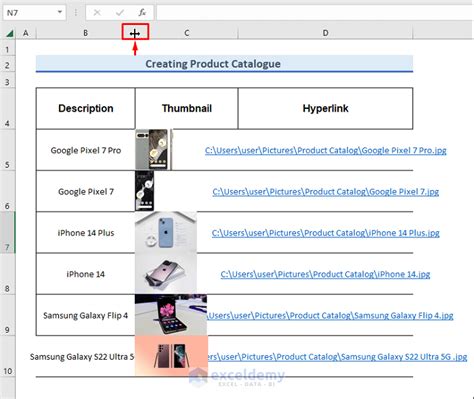Select row 9 header
474x399 pixels.
pyautogui.click(x=7, y=315)
